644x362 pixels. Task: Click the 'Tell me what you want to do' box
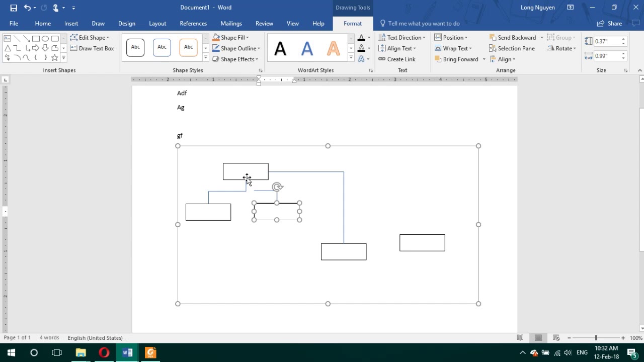tap(424, 24)
